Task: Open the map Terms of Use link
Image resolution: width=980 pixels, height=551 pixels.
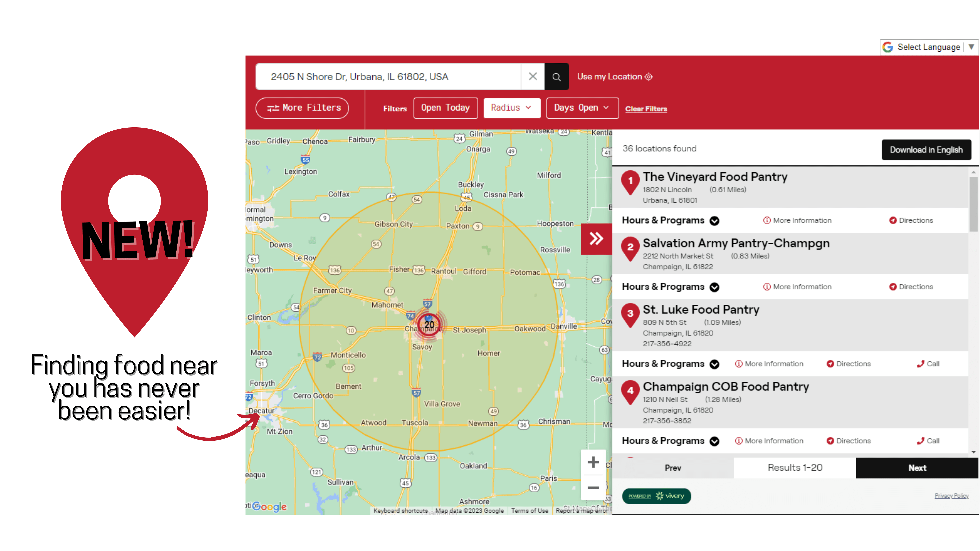Action: coord(530,511)
